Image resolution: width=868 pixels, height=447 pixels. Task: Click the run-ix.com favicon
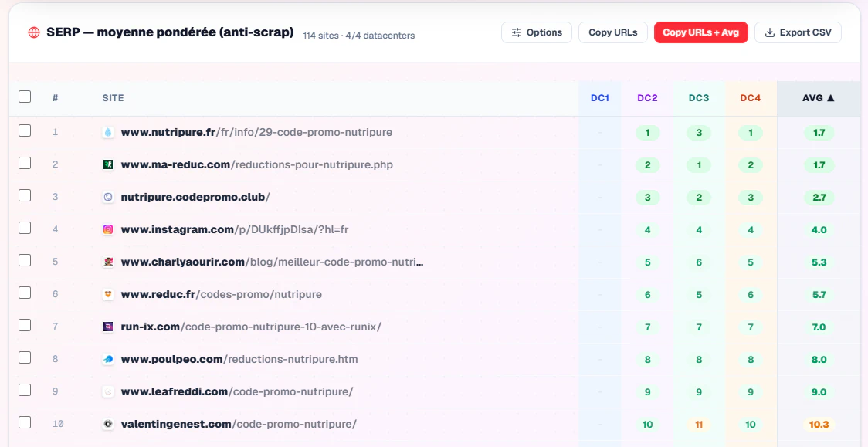(x=108, y=327)
